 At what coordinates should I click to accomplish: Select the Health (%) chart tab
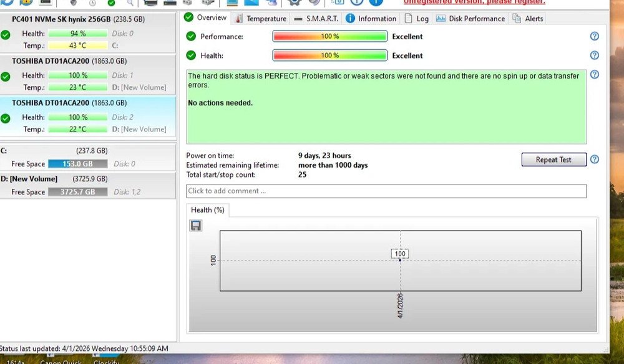click(208, 210)
